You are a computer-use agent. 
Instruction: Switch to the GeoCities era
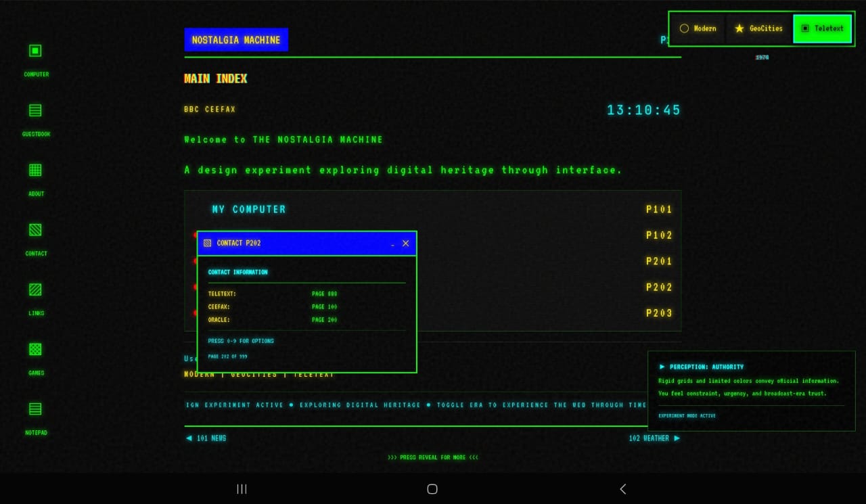(758, 28)
